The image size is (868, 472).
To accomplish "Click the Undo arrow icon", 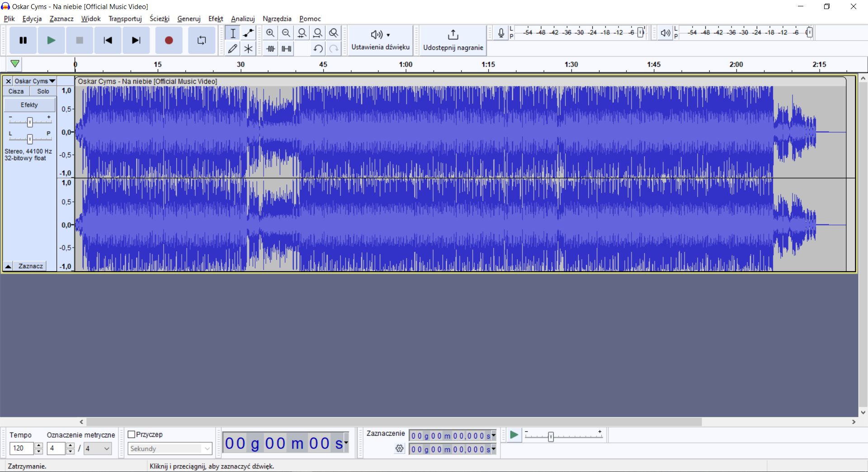I will tap(318, 48).
